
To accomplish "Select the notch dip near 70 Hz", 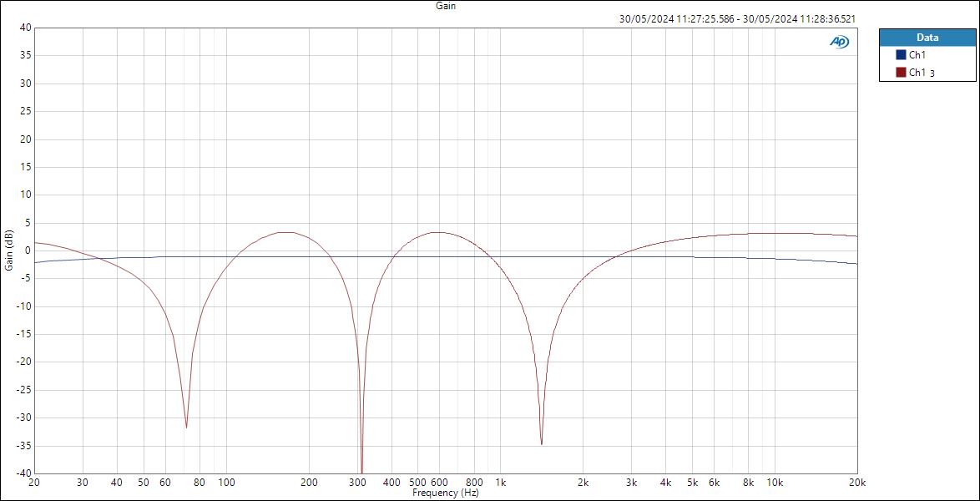I will click(187, 428).
